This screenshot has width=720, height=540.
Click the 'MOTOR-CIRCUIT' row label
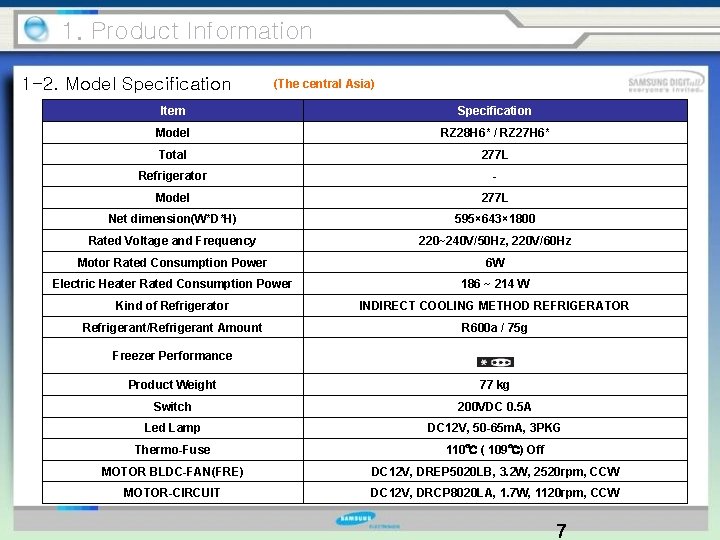[172, 493]
